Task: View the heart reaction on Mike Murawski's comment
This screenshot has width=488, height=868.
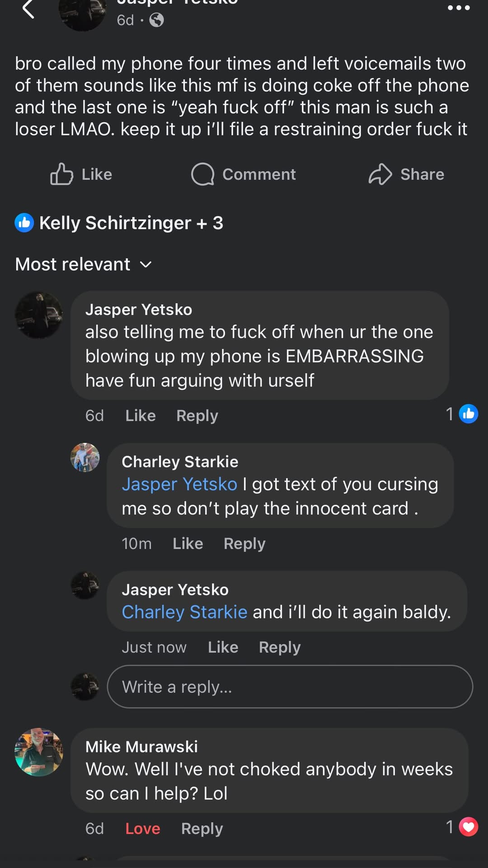Action: (469, 827)
